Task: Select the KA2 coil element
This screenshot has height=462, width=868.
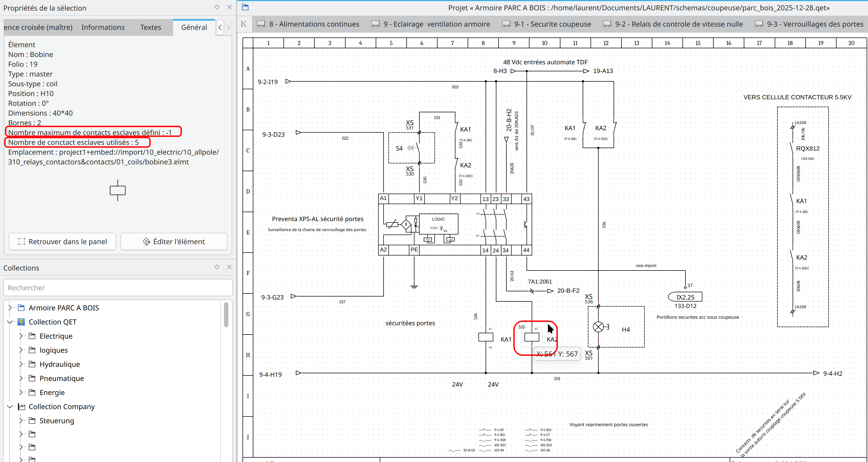Action: click(x=532, y=337)
